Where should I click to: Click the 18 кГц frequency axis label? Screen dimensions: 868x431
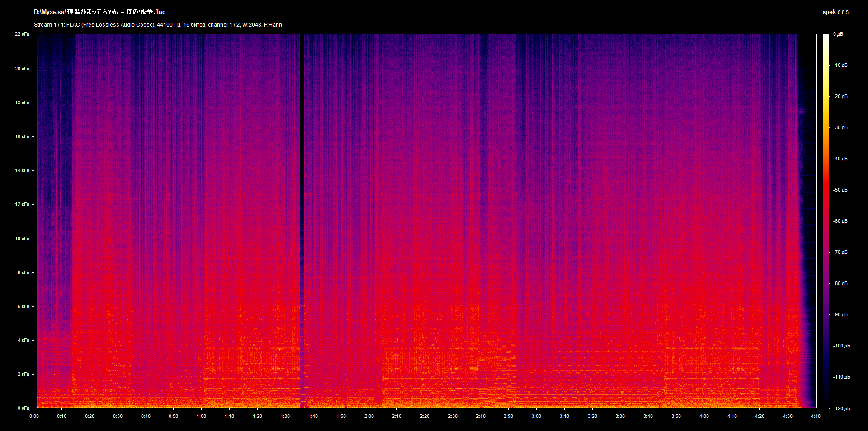[22, 103]
